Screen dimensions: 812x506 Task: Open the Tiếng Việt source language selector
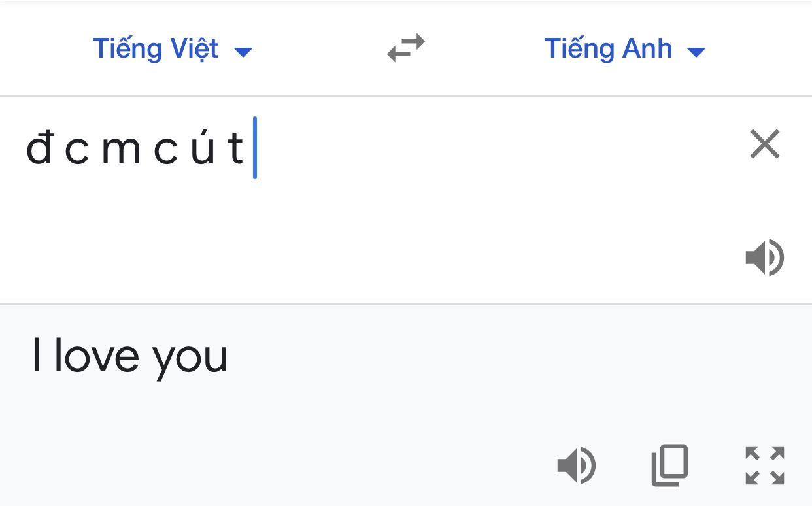pyautogui.click(x=173, y=49)
